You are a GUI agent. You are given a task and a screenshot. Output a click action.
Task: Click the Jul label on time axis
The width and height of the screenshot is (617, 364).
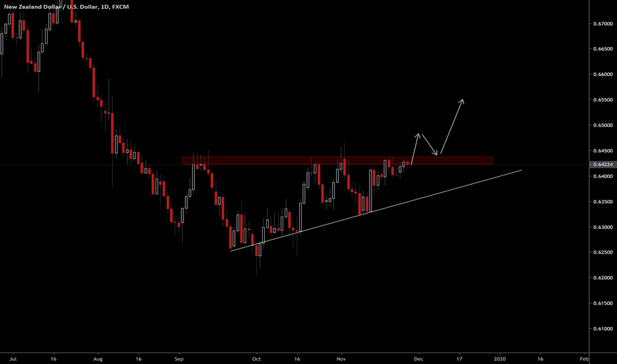(15, 357)
